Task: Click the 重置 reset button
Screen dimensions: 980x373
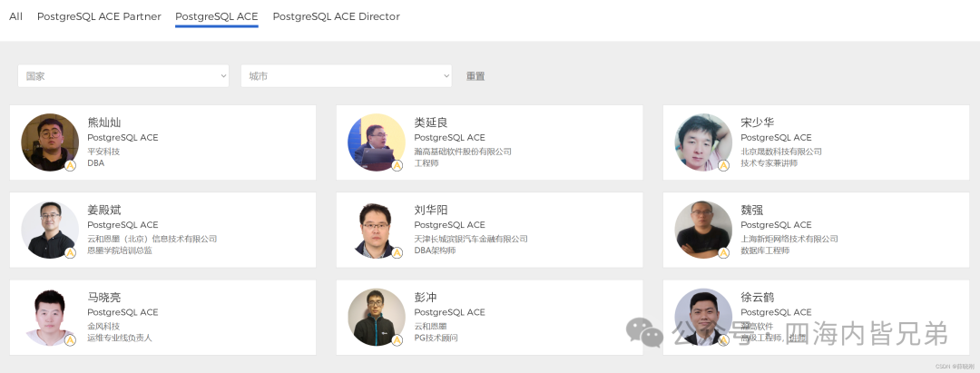Action: point(475,76)
